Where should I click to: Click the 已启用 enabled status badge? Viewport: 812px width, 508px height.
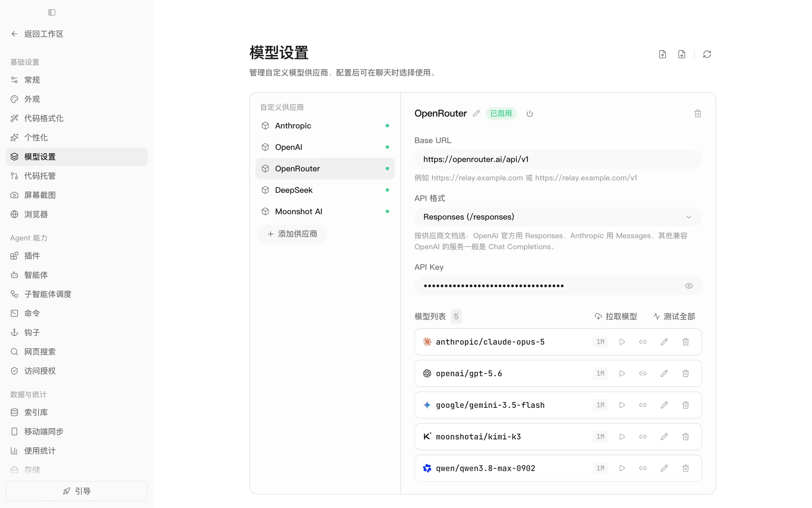501,113
